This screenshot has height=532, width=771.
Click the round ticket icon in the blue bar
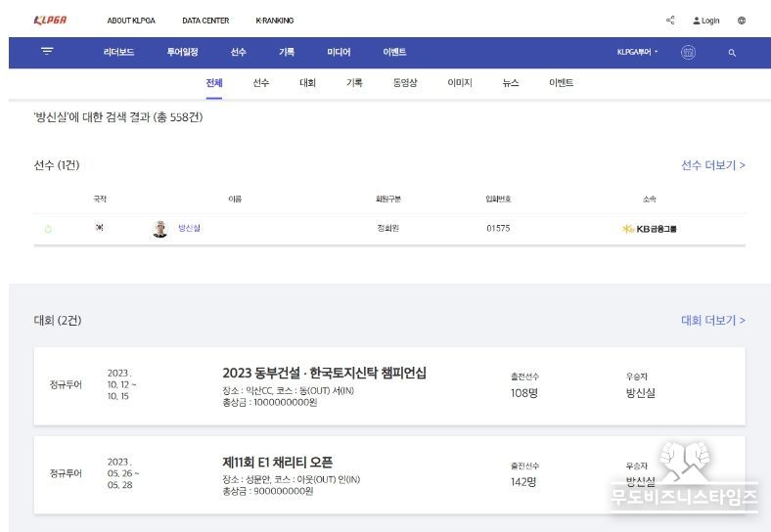tap(688, 52)
